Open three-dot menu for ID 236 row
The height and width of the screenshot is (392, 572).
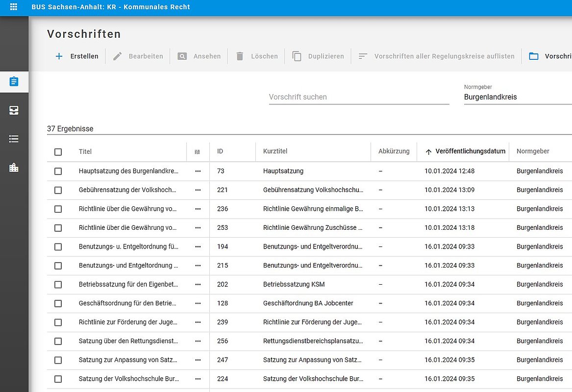pos(198,209)
